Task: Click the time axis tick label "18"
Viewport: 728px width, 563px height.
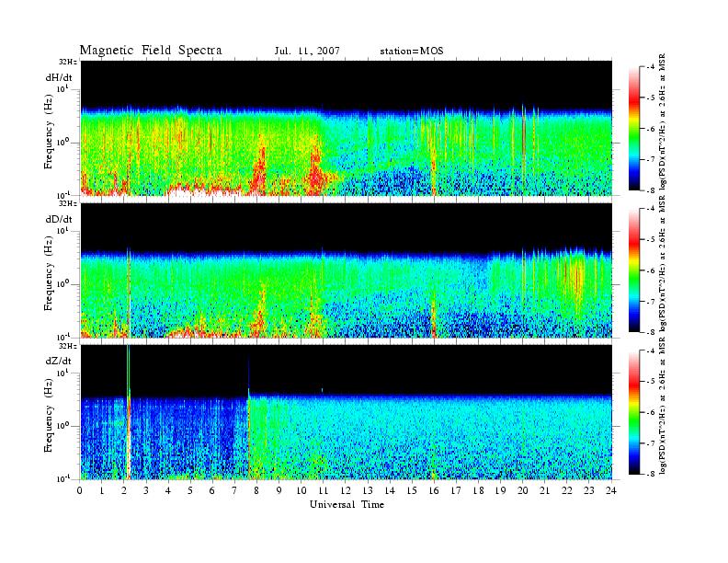Action: click(x=478, y=490)
